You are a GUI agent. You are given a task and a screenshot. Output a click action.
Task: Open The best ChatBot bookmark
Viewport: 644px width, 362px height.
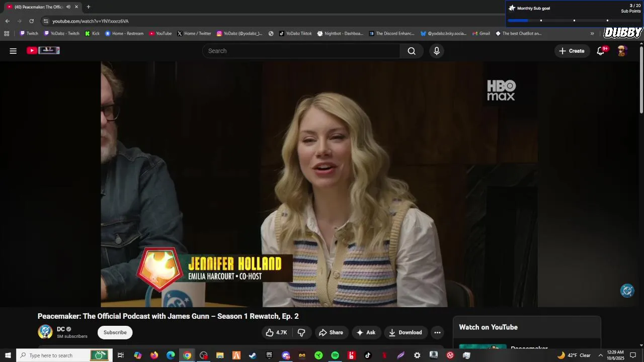coord(518,34)
